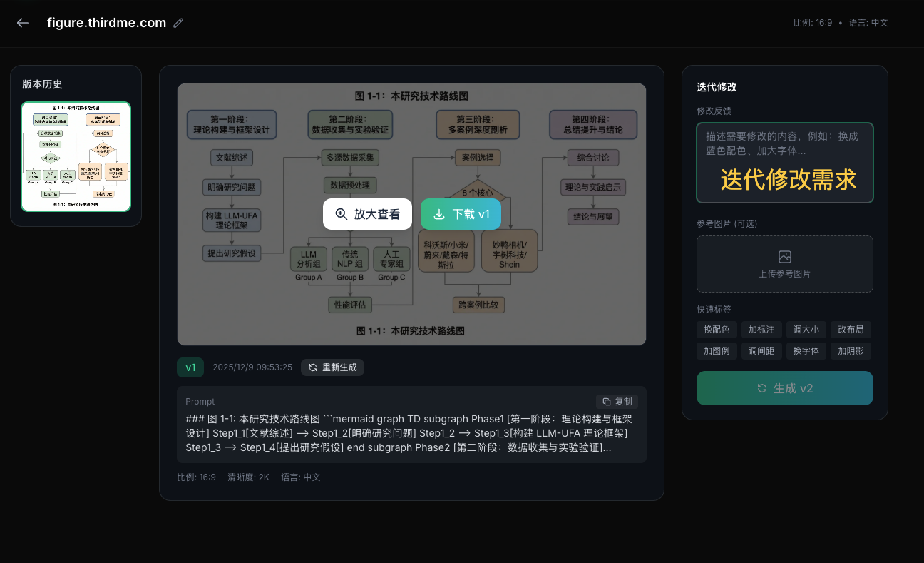Select the green v1 version badge
This screenshot has height=563, width=924.
[x=190, y=367]
